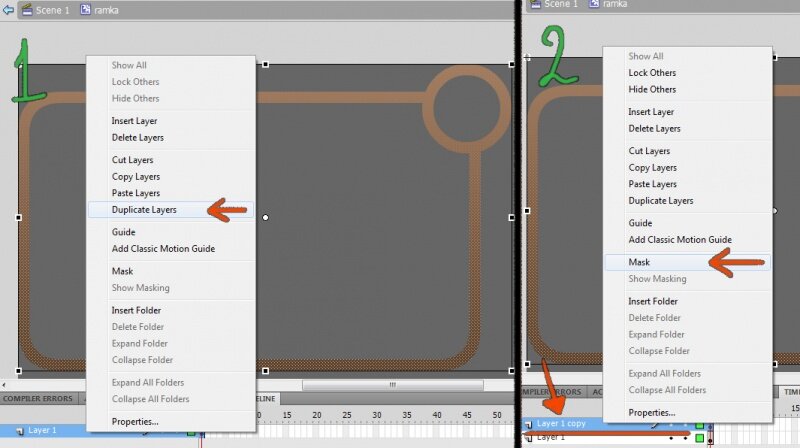Image resolution: width=800 pixels, height=448 pixels.
Task: Toggle the lock dot on Layer 1 in panel 2
Action: (683, 438)
